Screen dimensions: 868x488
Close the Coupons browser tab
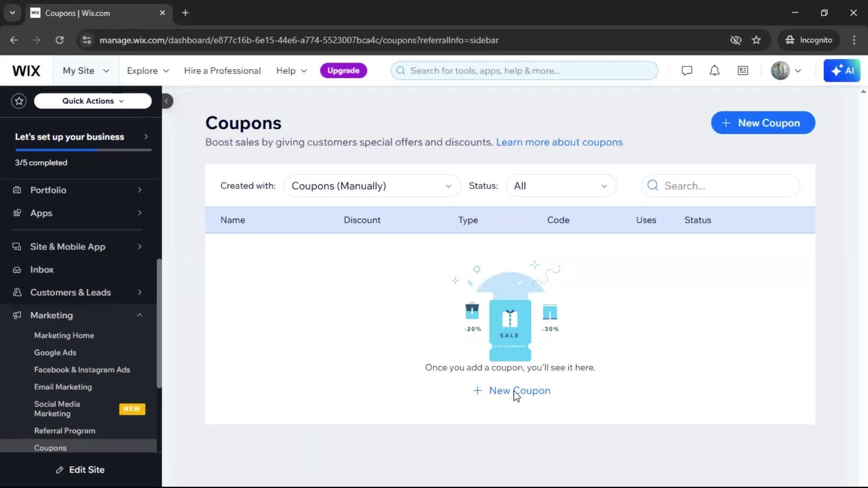click(x=162, y=13)
